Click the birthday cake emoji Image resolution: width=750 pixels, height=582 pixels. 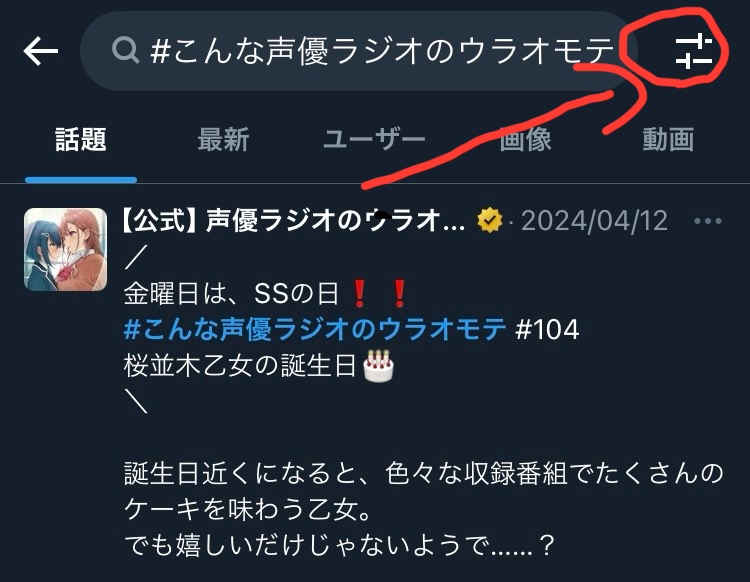pos(378,366)
